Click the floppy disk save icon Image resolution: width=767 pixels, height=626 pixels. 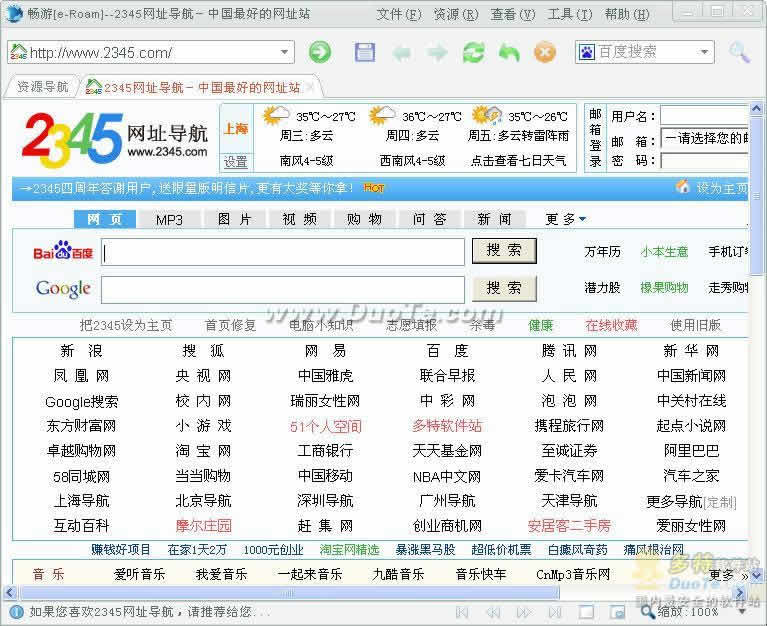pyautogui.click(x=364, y=52)
